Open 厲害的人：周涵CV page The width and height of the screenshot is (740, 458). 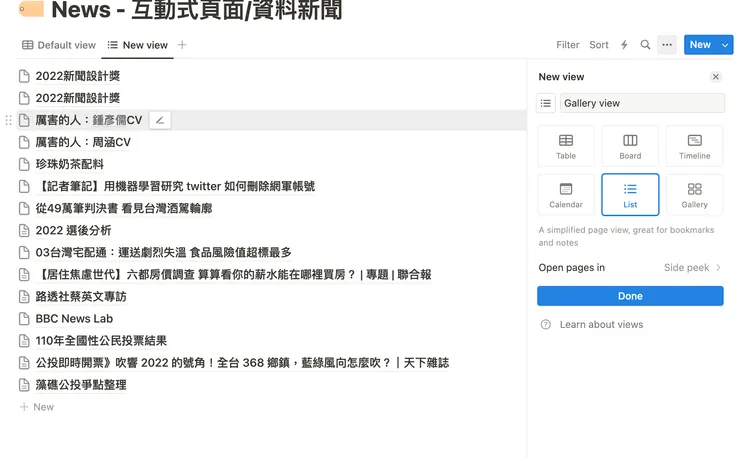pos(83,142)
